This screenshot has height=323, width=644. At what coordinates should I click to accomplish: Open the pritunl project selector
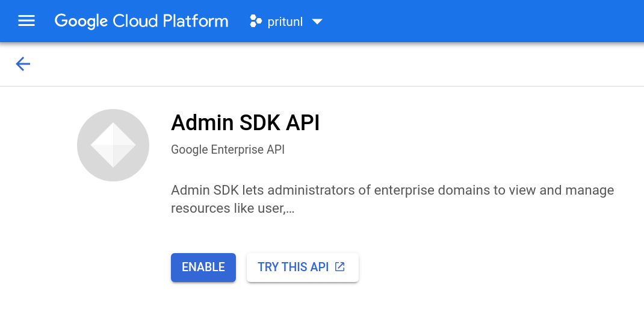(286, 22)
